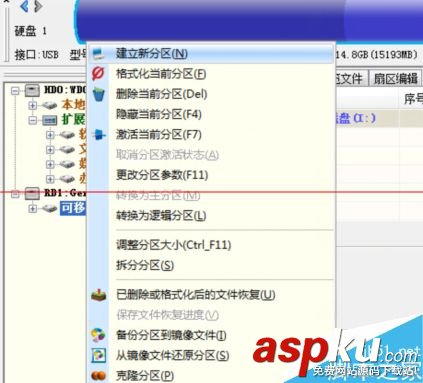Select the 扩展 partition tree item
Viewport: 423px width, 383px height.
(x=73, y=119)
